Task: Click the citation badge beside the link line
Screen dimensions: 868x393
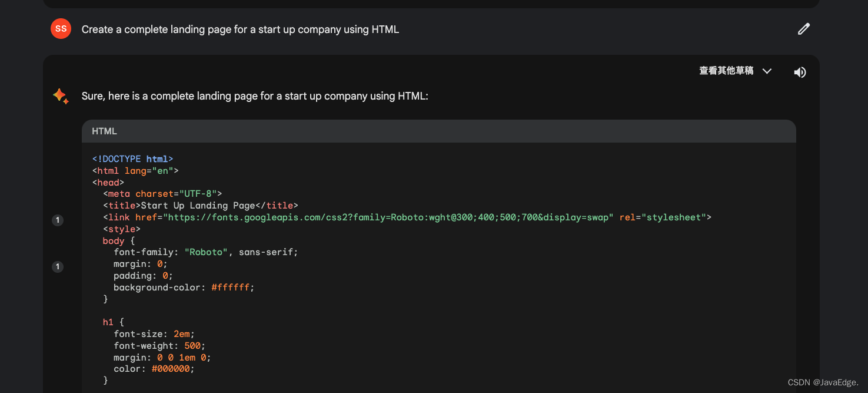Action: (58, 220)
